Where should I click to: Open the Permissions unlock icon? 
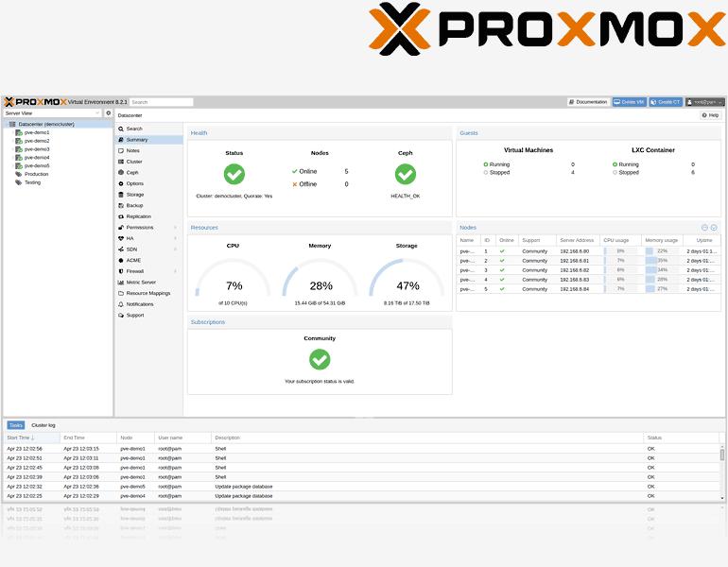point(121,228)
